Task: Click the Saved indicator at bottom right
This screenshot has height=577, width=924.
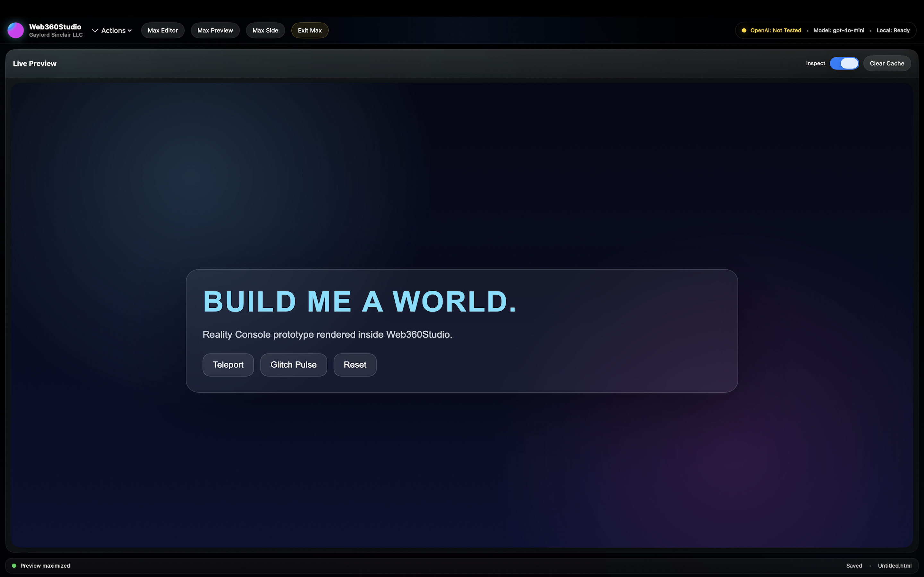Action: click(854, 565)
